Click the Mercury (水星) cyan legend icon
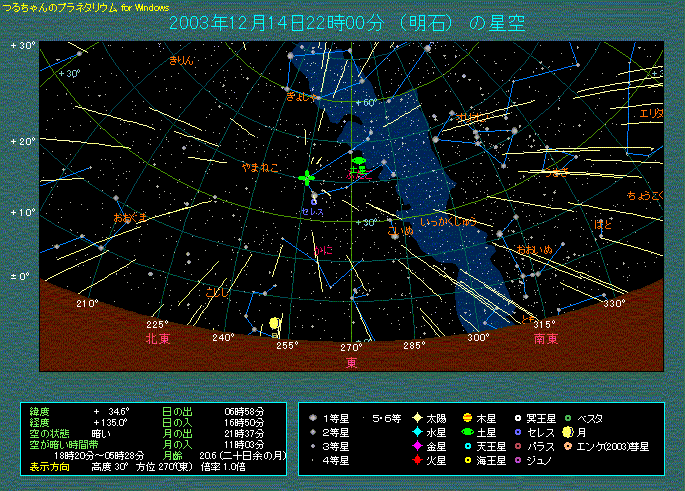Screen dimensions: 685x491 click(416, 431)
